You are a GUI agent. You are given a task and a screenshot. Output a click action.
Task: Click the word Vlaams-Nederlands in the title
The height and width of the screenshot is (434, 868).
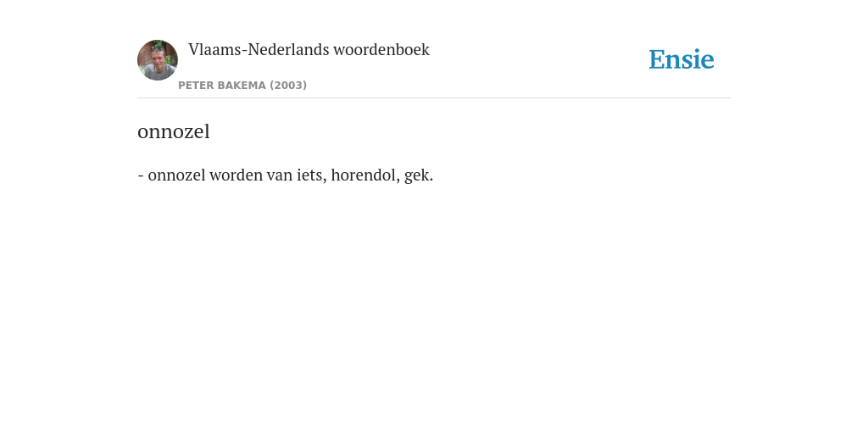[x=259, y=50]
